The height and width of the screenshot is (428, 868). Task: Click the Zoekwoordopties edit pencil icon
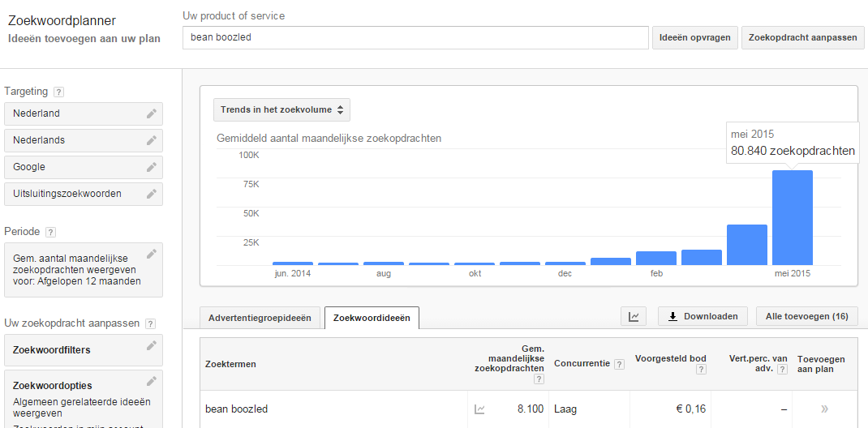151,381
